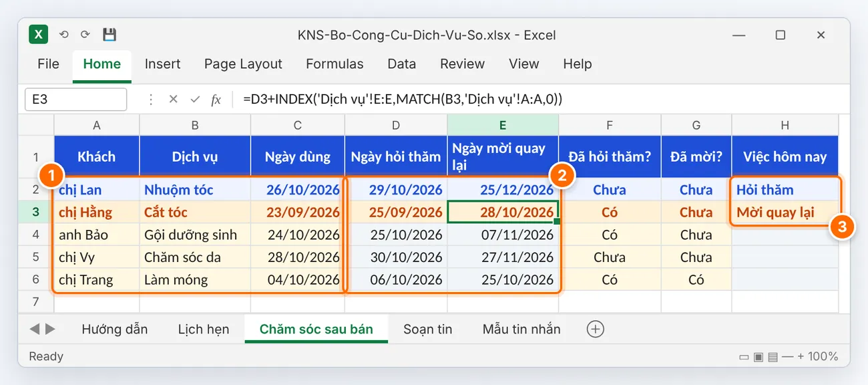Show next sheet tabs with the right arrow
This screenshot has height=385, width=868.
[50, 329]
